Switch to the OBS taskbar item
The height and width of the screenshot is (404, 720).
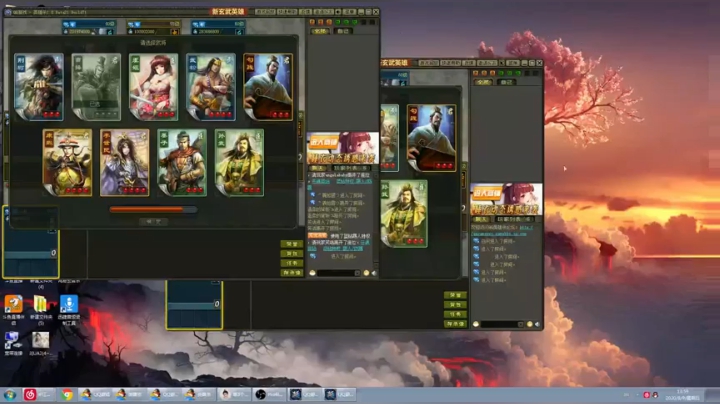(x=268, y=395)
